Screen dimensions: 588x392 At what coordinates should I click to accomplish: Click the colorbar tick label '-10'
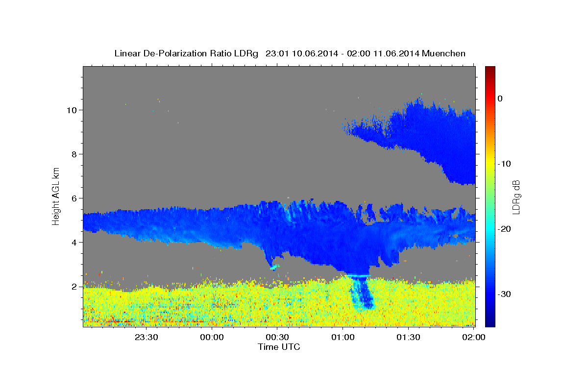505,164
